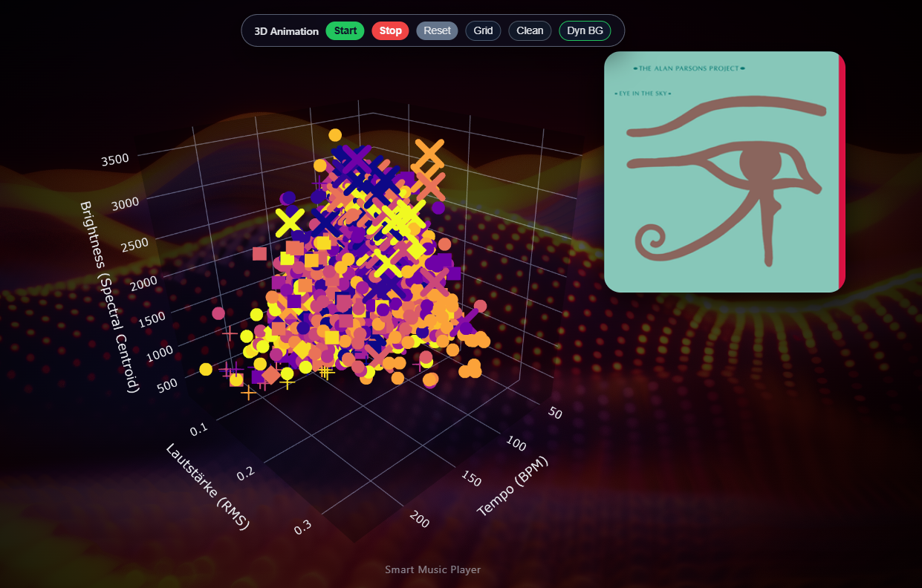Click the Brightness (Spectral Centroid) axis title

click(110, 295)
